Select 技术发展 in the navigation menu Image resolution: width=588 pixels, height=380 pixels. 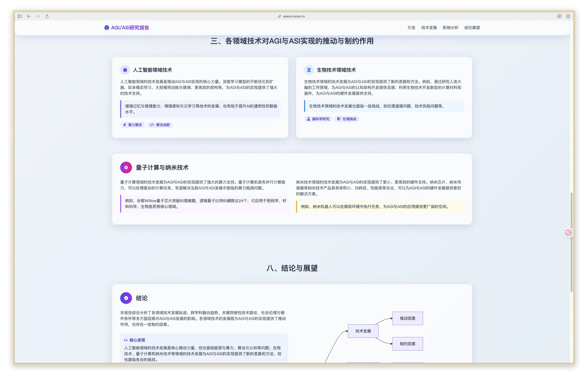(429, 28)
